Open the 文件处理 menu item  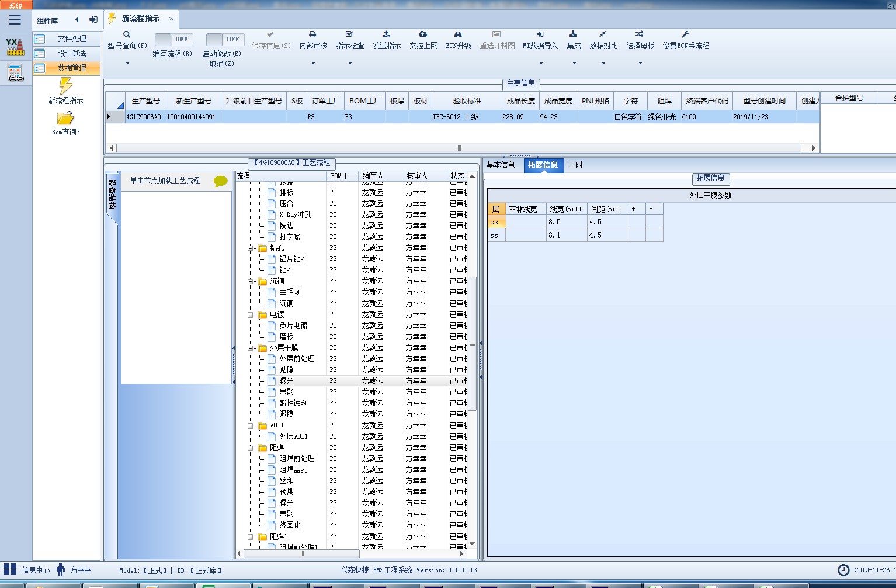[66, 39]
